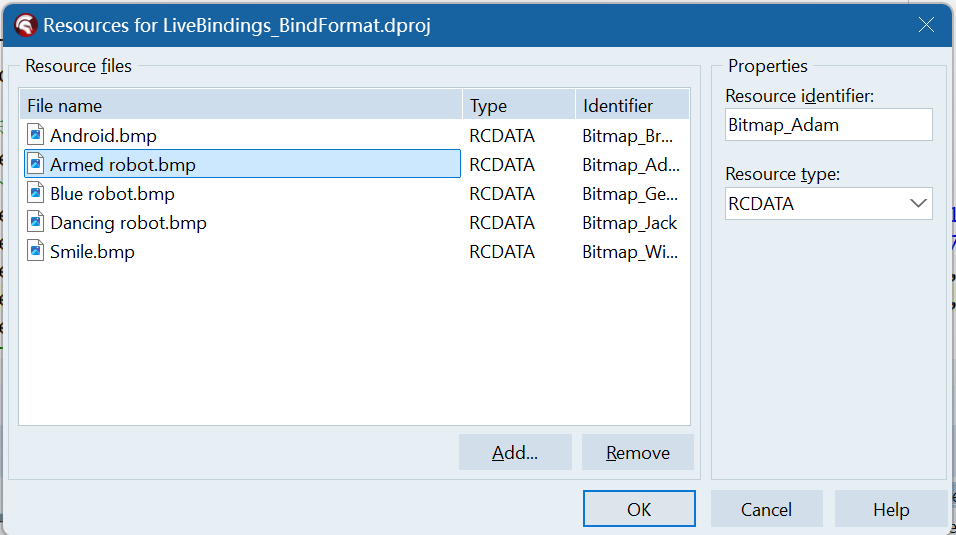Screen dimensions: 956x535
Task: Click the Add... button
Action: click(515, 452)
